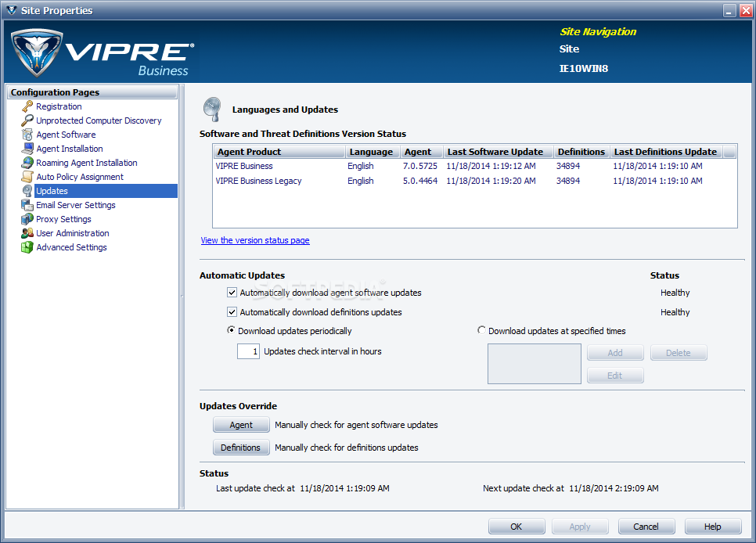The width and height of the screenshot is (756, 543).
Task: Click the Definitions manual update button
Action: point(241,448)
